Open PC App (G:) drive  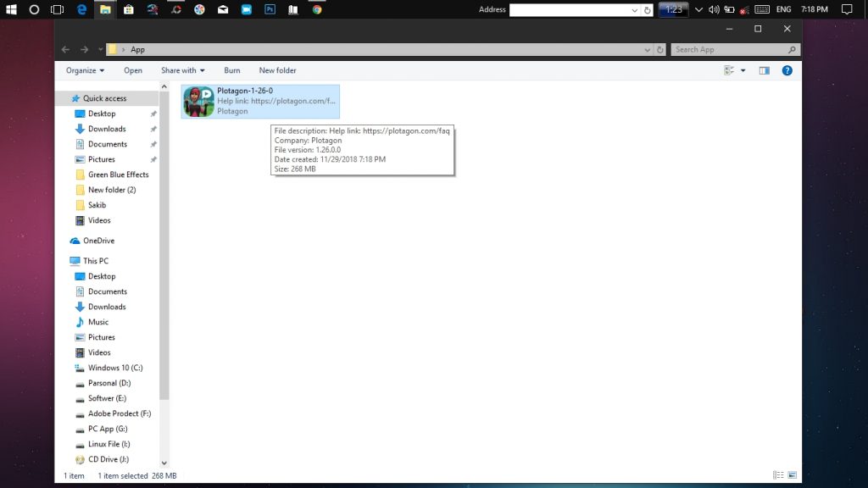coord(108,429)
